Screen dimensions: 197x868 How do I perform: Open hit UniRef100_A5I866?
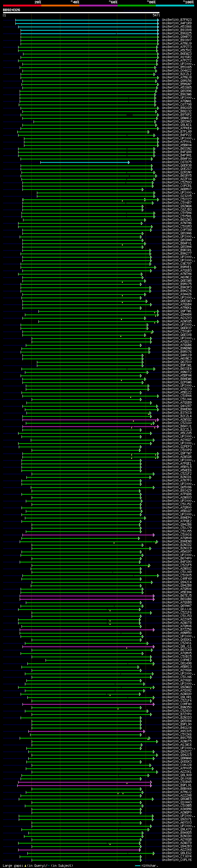click(x=176, y=26)
